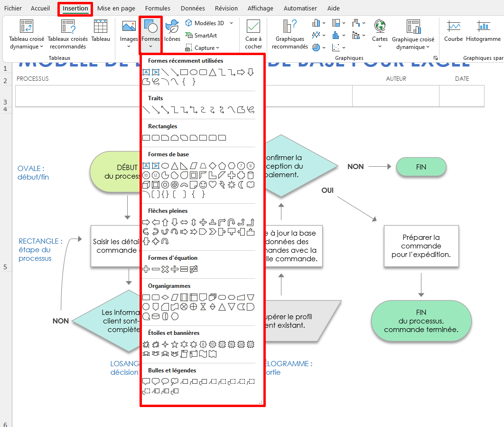Open the Fichier menu
Screen dimensions: 504x427
(x=13, y=8)
